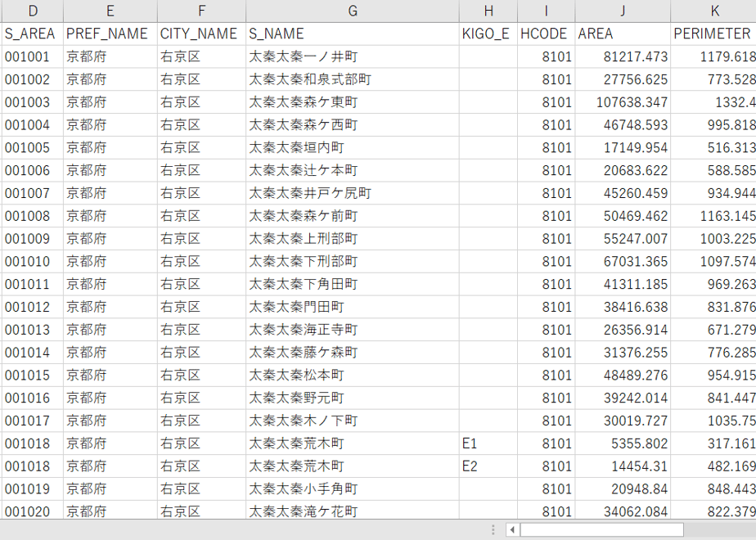This screenshot has height=540, width=756.
Task: Click cell 太秦太秦海正寺町
Action: click(353, 330)
